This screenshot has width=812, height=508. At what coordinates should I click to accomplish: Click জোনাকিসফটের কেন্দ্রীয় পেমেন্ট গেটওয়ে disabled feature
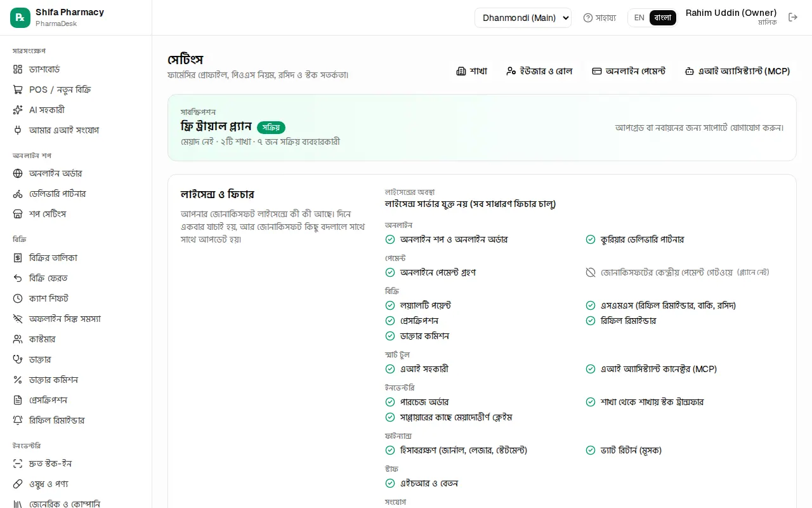[677, 272]
